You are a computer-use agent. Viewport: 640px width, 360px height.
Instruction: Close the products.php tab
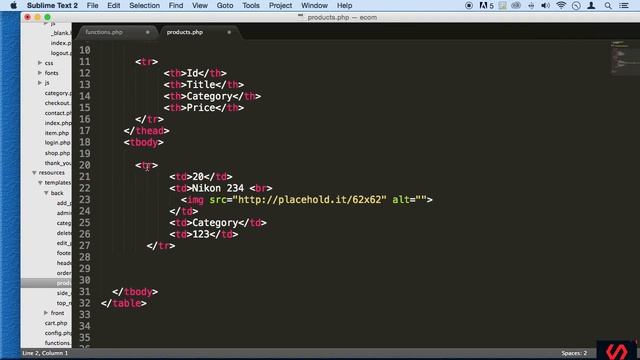(229, 32)
